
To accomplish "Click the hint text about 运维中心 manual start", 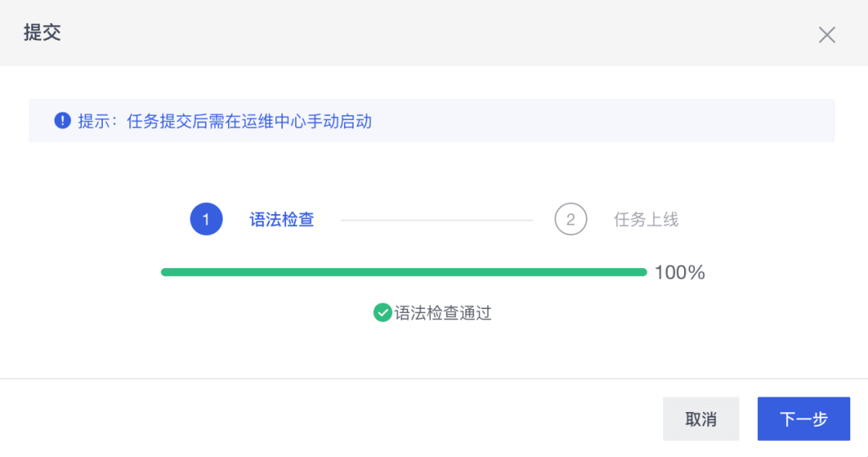I will coord(225,121).
